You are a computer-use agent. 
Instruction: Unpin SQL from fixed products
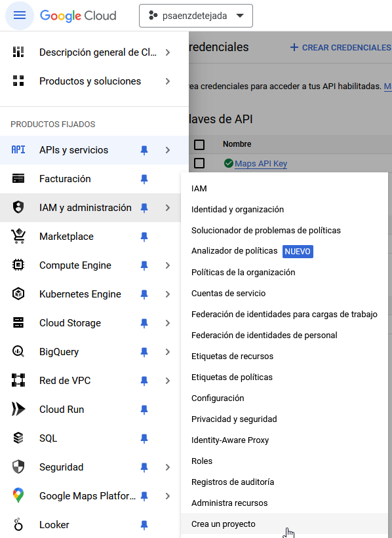click(x=144, y=438)
